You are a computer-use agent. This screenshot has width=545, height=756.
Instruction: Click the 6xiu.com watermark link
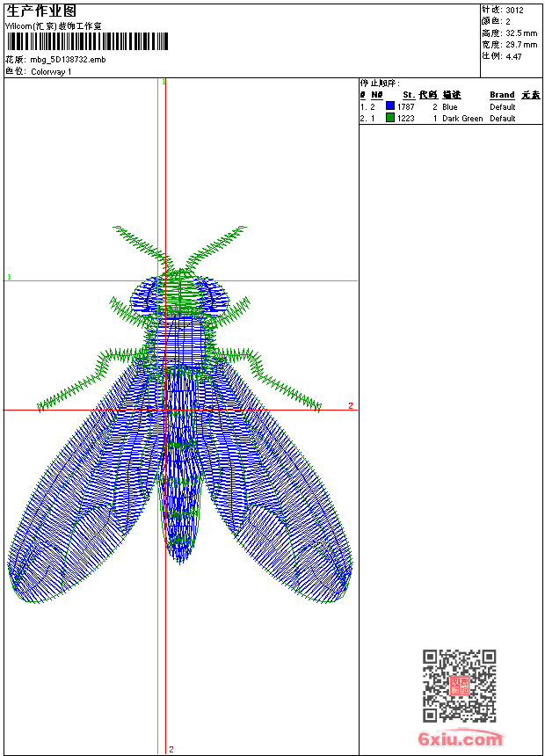coord(461,739)
